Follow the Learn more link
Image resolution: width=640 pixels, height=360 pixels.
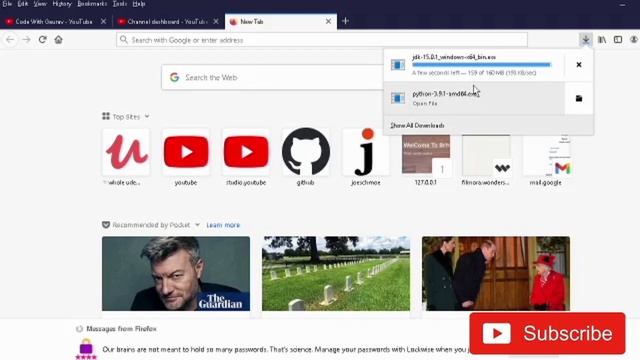[x=223, y=225]
